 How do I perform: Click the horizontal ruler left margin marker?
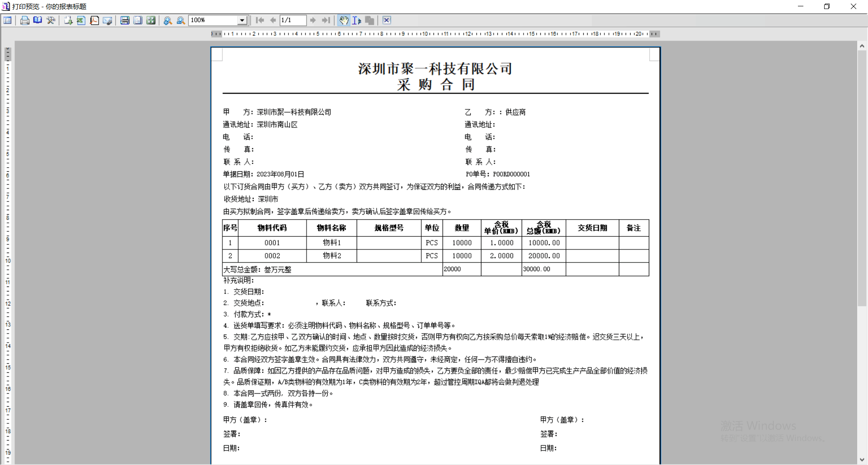(217, 34)
